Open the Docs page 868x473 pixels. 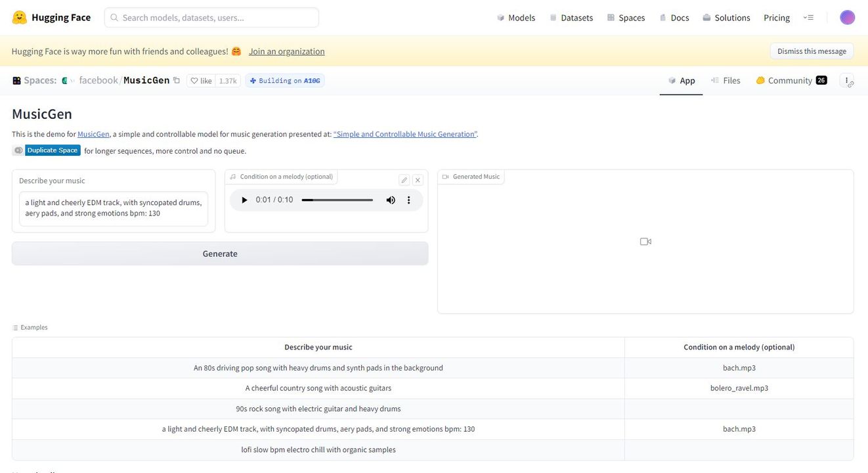click(x=674, y=18)
